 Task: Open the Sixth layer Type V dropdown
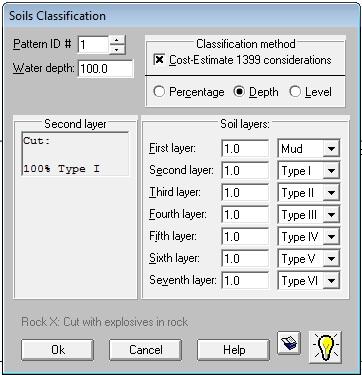pos(331,259)
